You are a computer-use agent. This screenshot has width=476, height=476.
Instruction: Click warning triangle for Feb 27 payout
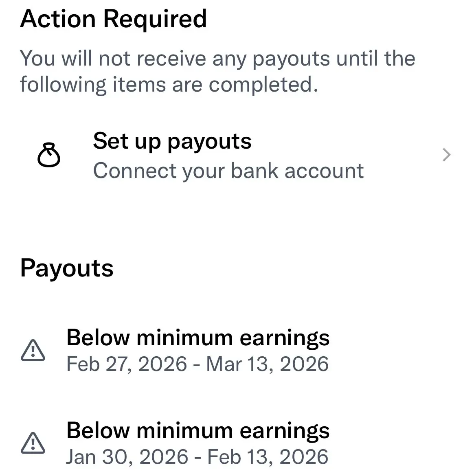coord(33,350)
